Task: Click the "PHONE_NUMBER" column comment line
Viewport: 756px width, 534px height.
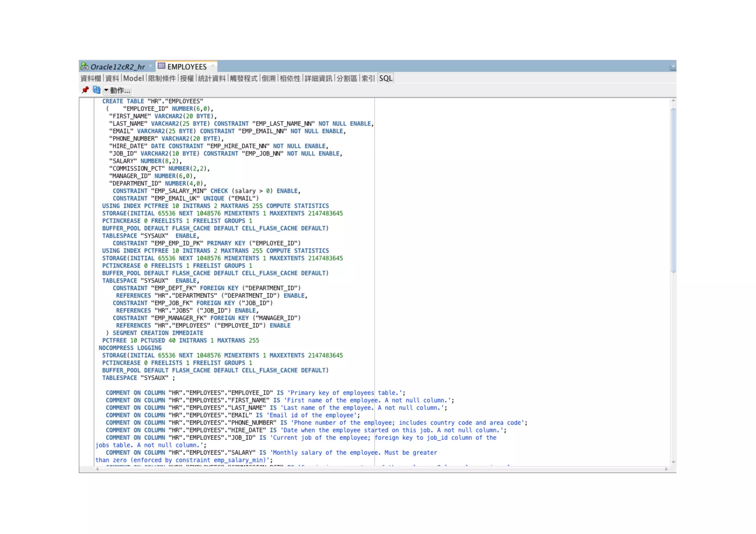Action: click(x=316, y=423)
